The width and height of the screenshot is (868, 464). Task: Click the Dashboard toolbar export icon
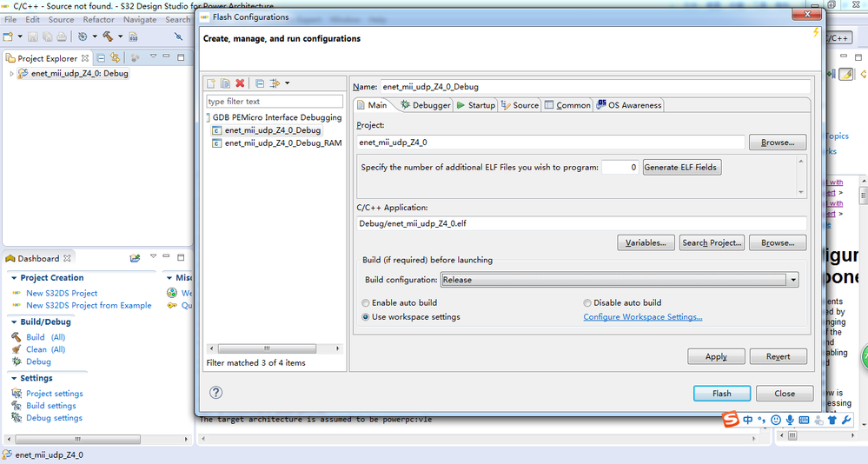pyautogui.click(x=135, y=258)
